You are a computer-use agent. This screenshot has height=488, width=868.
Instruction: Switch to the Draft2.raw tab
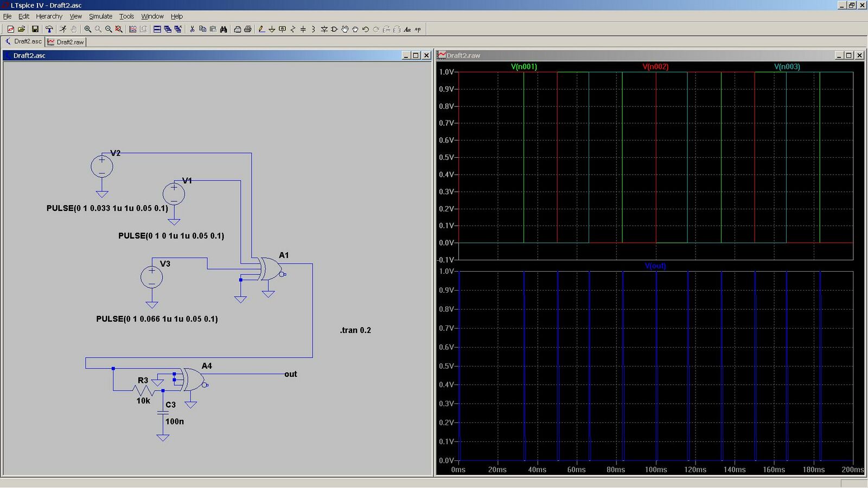(x=66, y=42)
